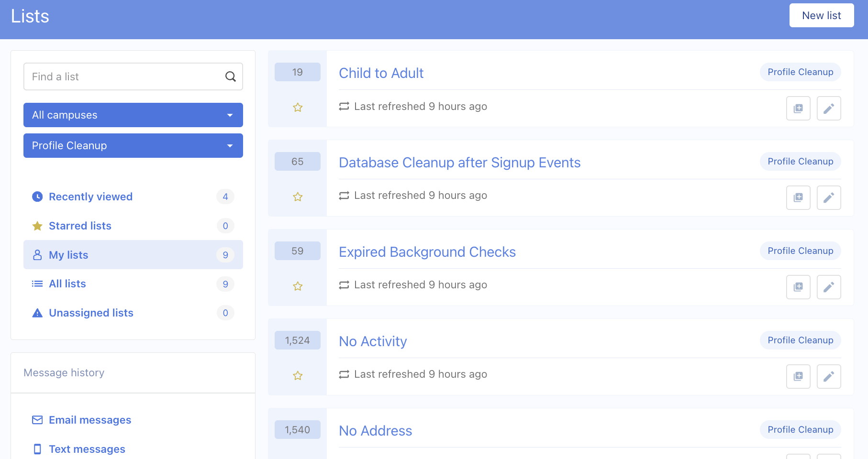Image resolution: width=868 pixels, height=459 pixels.
Task: Click the Lists page title
Action: pos(30,16)
